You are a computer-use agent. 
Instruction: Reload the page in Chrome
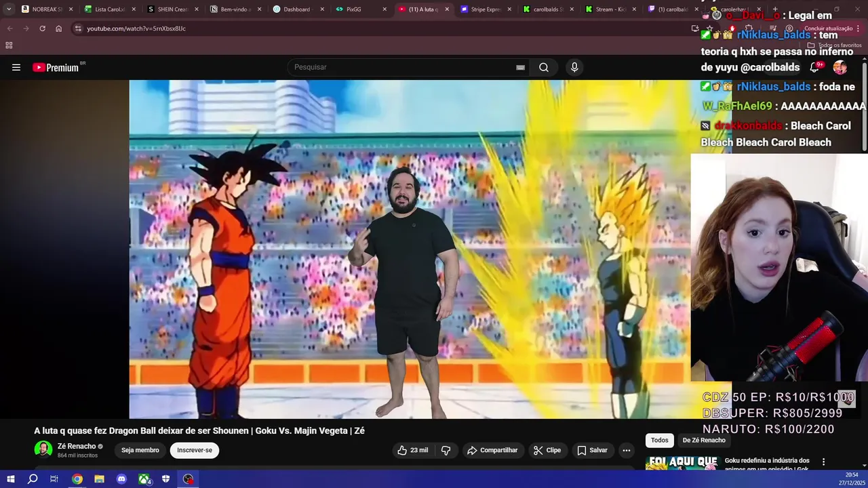click(x=42, y=28)
